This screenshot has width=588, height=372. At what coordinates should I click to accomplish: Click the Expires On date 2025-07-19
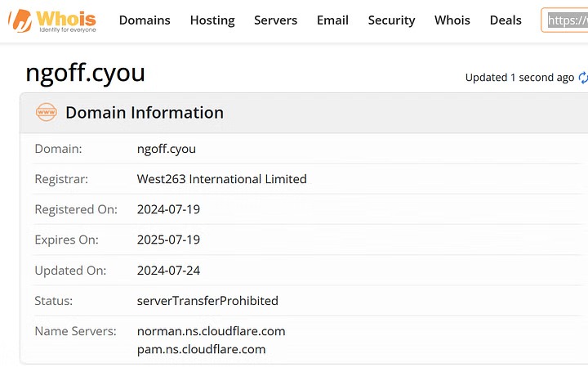coord(168,240)
